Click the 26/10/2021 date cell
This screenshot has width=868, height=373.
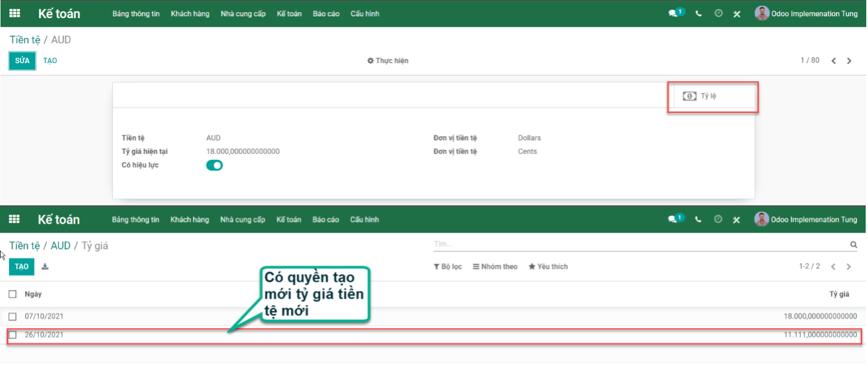tap(44, 335)
